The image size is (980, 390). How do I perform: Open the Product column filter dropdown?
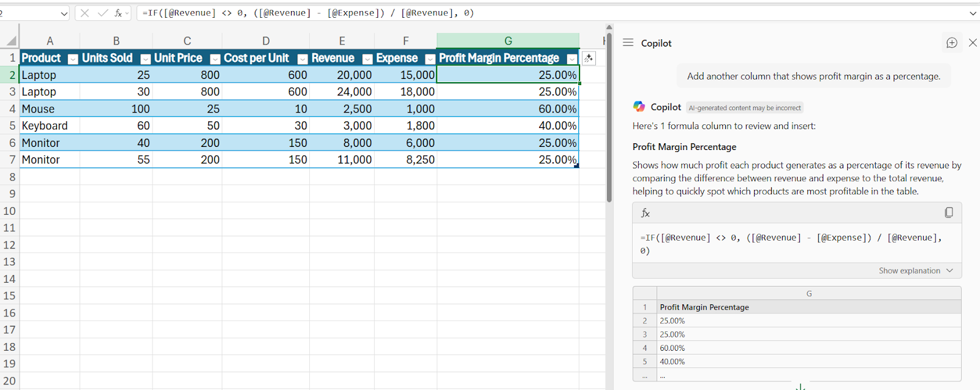coord(73,59)
